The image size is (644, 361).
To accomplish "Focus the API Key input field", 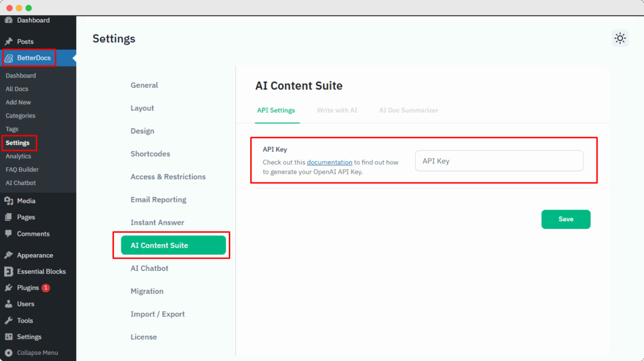I will (499, 161).
